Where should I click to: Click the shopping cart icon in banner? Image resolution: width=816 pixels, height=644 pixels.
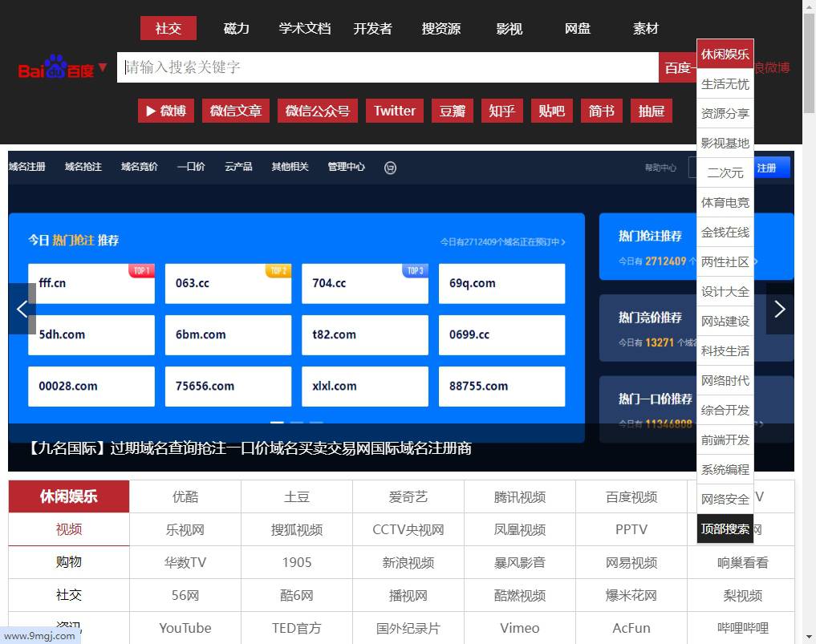click(x=390, y=168)
